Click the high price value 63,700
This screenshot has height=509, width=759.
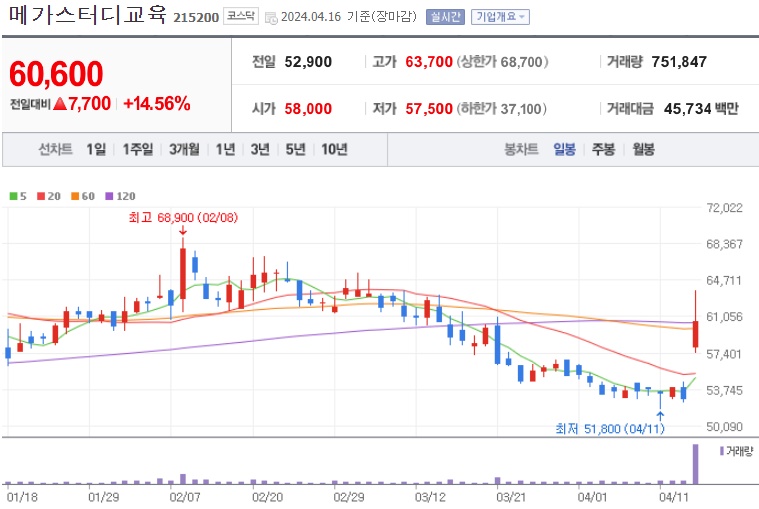click(429, 62)
